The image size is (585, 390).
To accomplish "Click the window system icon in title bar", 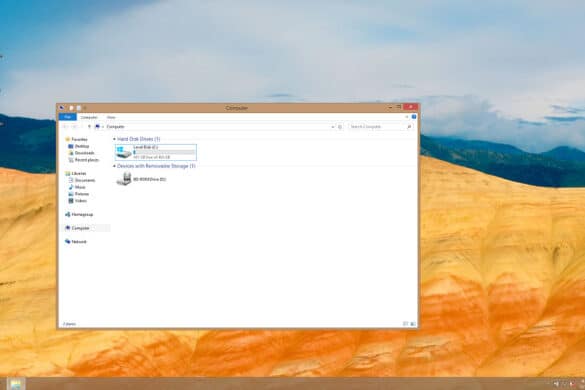I will point(62,108).
